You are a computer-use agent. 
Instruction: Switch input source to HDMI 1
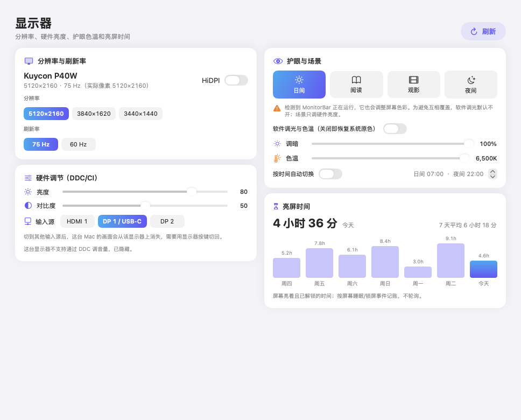coord(77,221)
